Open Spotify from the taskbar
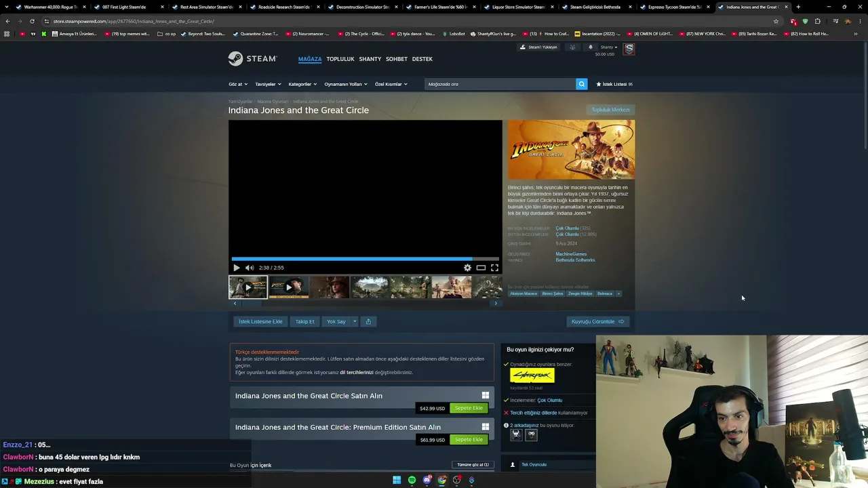The width and height of the screenshot is (868, 488). 412,481
